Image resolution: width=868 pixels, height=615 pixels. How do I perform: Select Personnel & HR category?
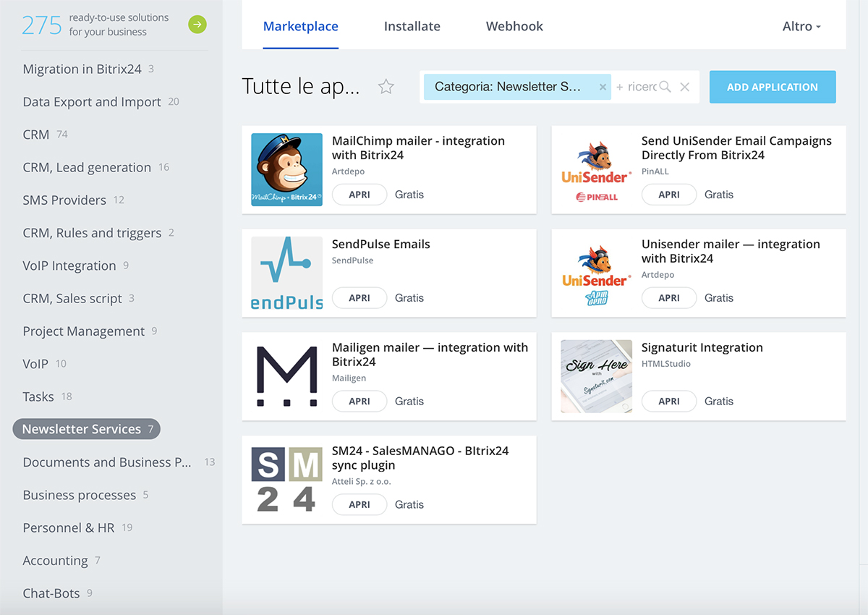click(x=77, y=527)
